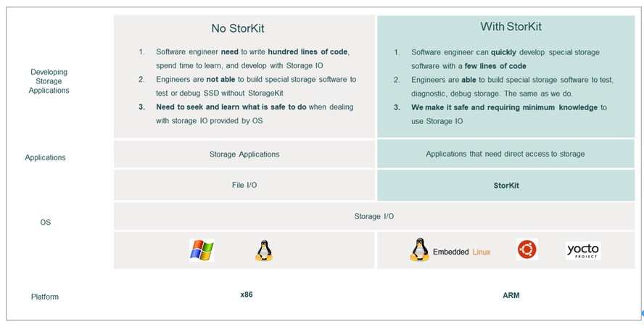
Task: Click 'Embedded Linux' text
Action: point(462,252)
